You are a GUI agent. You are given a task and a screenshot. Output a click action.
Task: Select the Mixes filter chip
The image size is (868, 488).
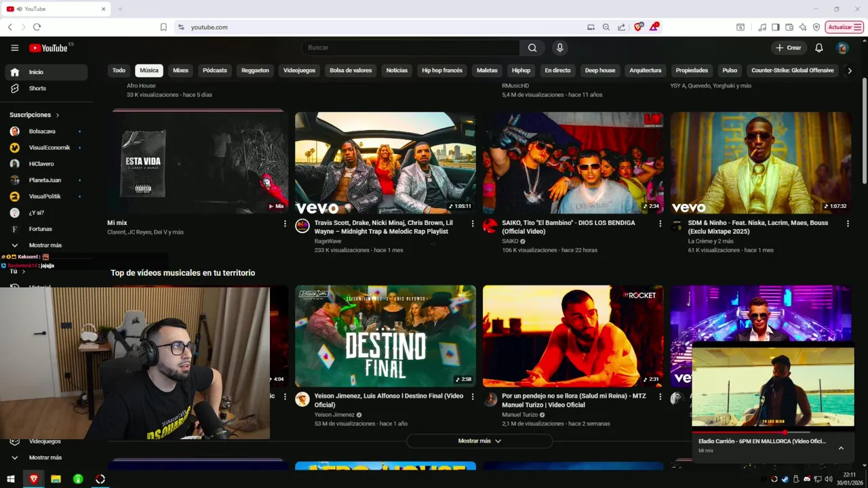tap(180, 70)
